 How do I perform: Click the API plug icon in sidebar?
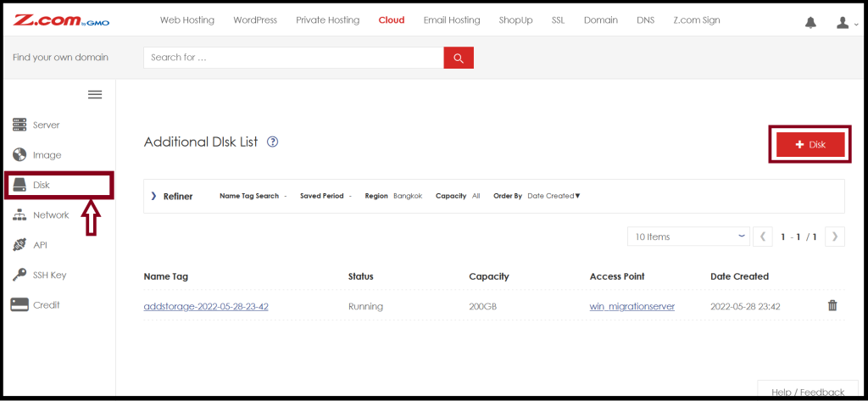(x=19, y=245)
